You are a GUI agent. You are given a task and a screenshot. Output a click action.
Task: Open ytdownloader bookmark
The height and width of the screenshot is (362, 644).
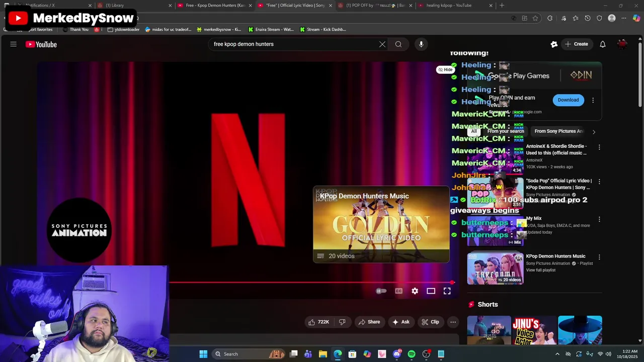point(124,29)
